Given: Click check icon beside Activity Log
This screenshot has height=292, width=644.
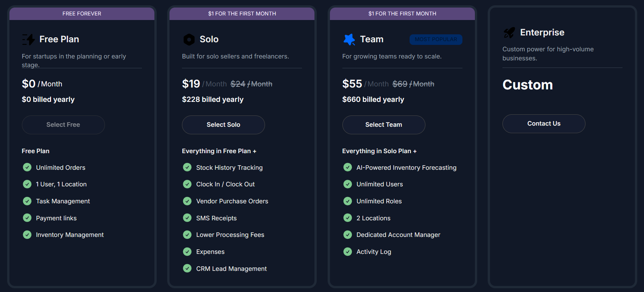Looking at the screenshot, I should 348,251.
